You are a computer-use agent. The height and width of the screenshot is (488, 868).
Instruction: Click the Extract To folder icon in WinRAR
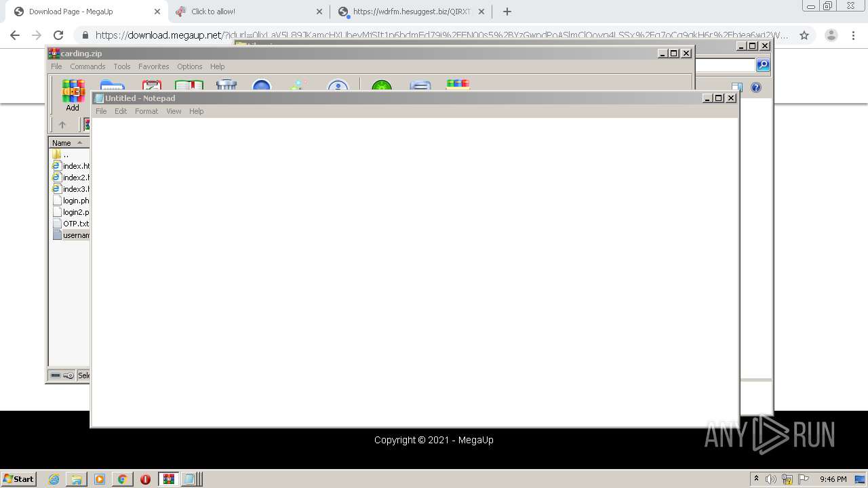pyautogui.click(x=112, y=85)
